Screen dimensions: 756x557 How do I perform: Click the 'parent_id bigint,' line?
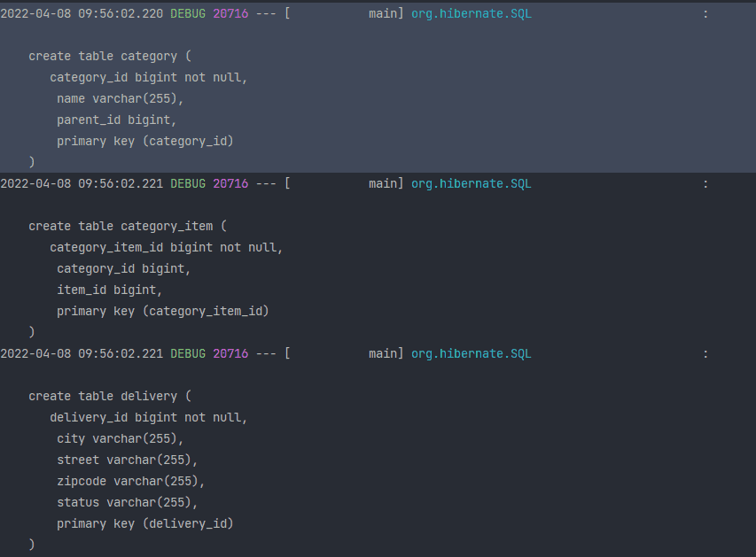click(117, 120)
